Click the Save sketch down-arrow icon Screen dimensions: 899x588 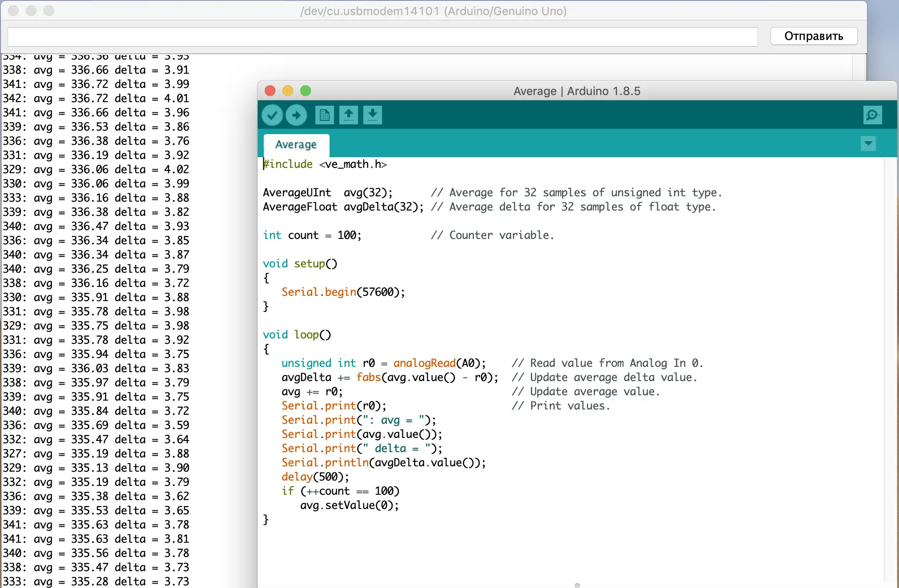(x=373, y=115)
